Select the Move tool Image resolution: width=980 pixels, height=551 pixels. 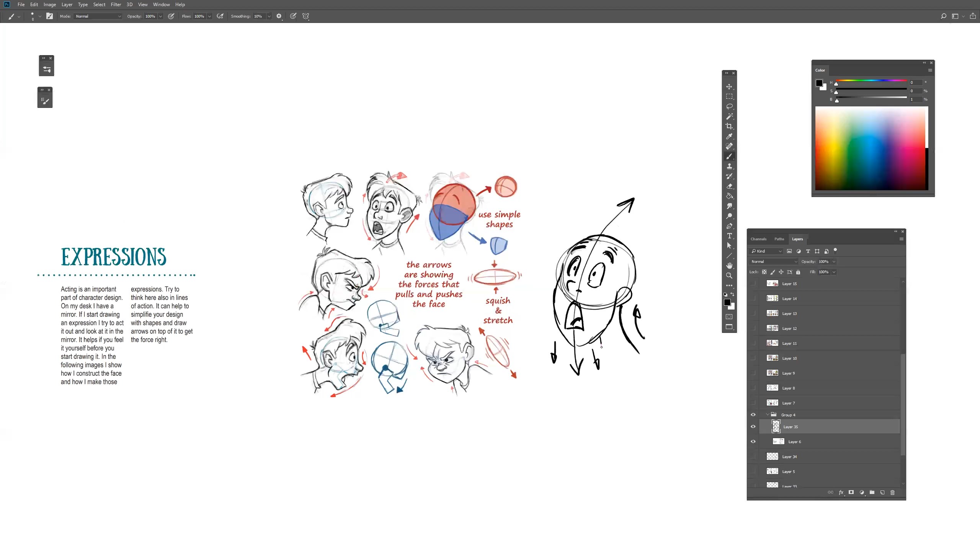click(x=729, y=87)
